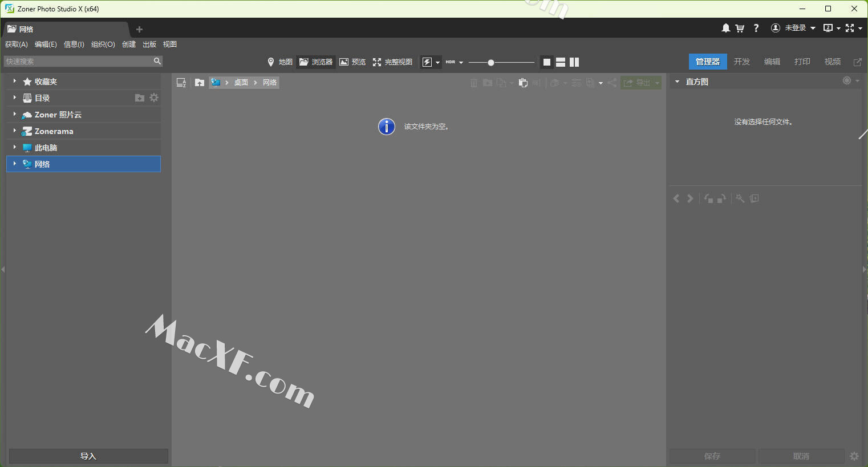Image resolution: width=868 pixels, height=467 pixels.
Task: Open catalog settings gear in 目录 row
Action: 154,98
